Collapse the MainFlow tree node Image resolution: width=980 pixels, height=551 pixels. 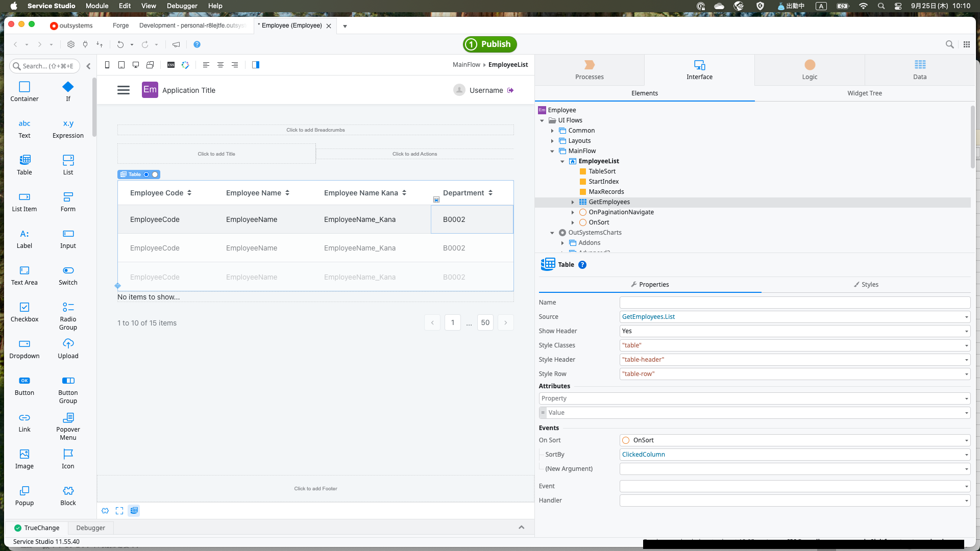point(552,151)
